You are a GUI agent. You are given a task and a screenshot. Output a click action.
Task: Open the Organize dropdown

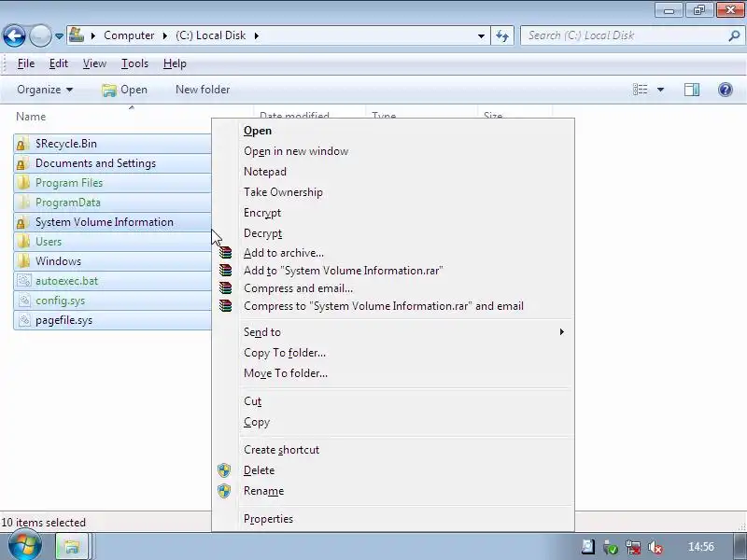(x=45, y=90)
